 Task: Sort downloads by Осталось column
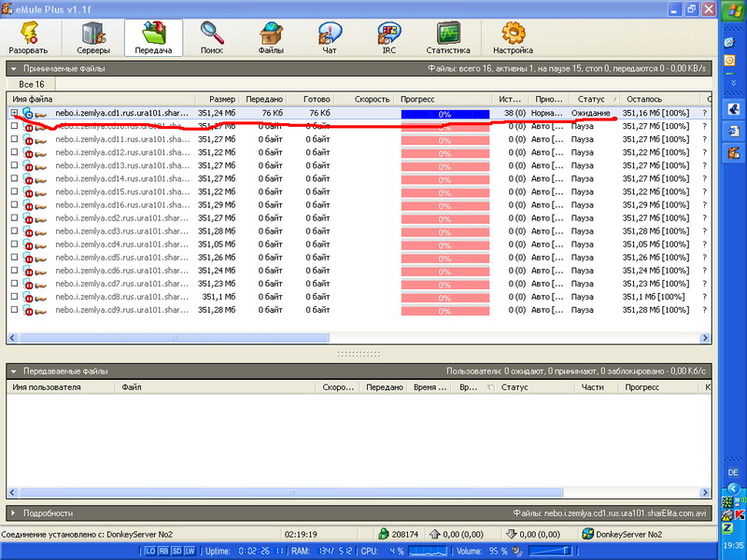click(659, 99)
